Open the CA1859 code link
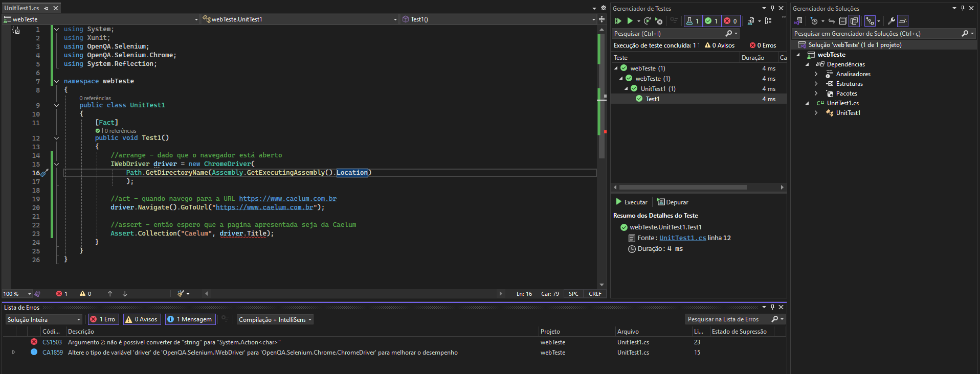980x374 pixels. tap(53, 353)
